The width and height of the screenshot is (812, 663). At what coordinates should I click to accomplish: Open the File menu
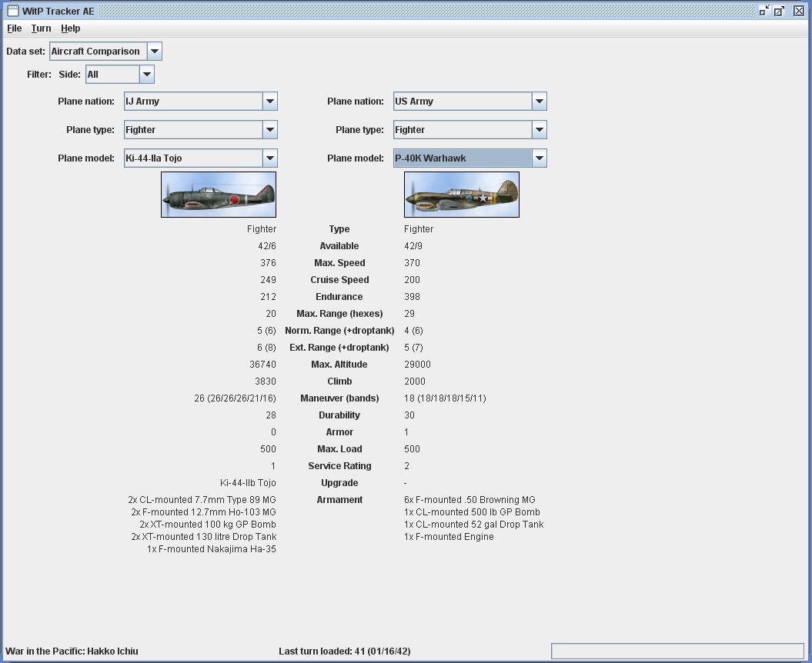tap(14, 28)
